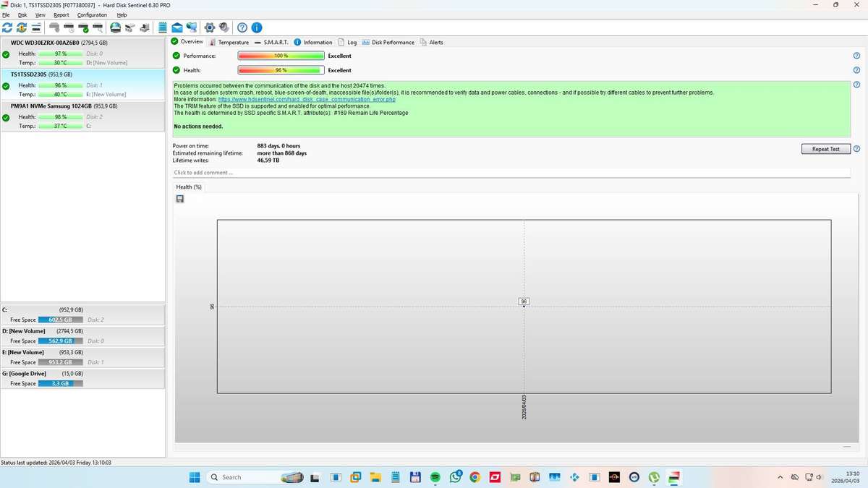868x488 pixels.
Task: Open the configuration gear icon in toolbar
Action: coord(210,27)
